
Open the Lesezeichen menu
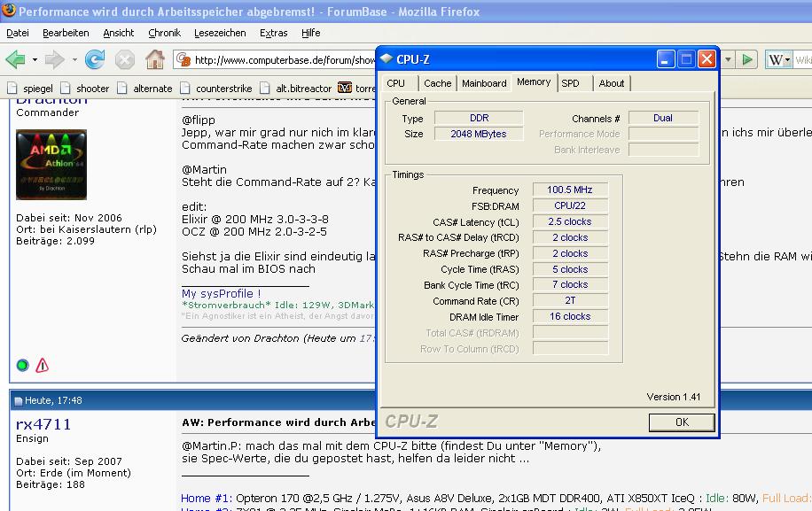tap(220, 33)
